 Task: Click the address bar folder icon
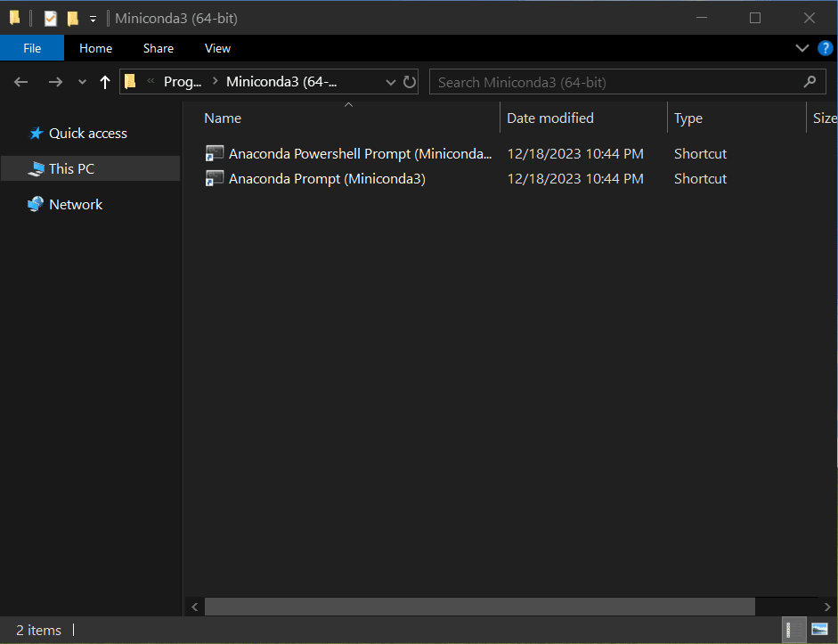(130, 81)
